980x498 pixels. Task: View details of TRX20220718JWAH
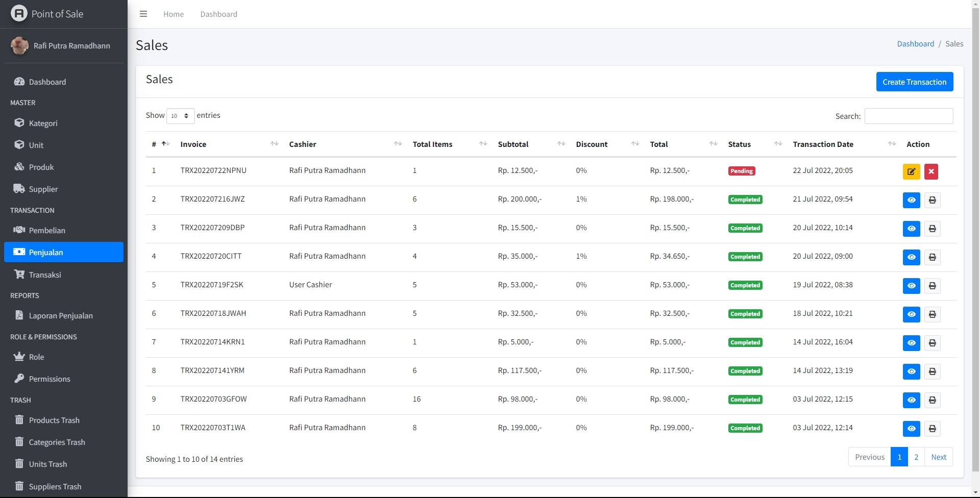pyautogui.click(x=911, y=314)
